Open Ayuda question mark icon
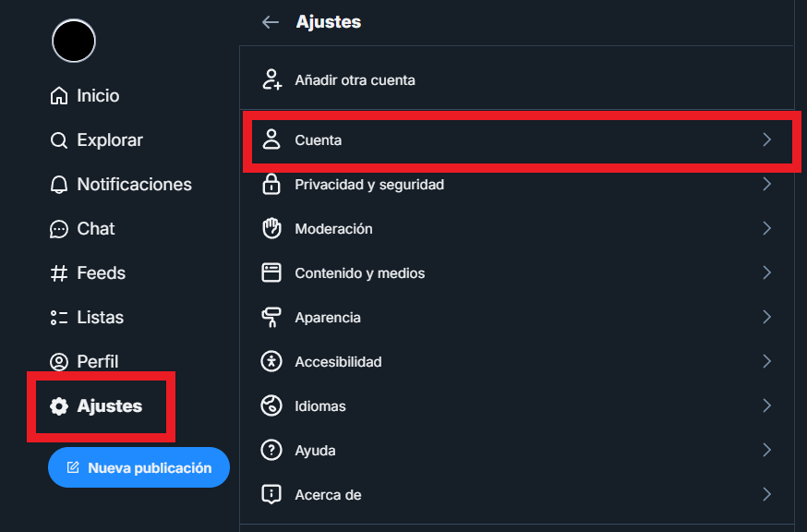Viewport: 807px width, 532px height. (271, 450)
